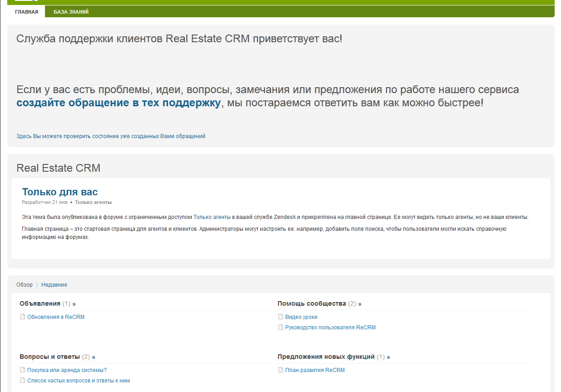This screenshot has width=561, height=392.
Task: Click the Разработчик 21 янв author text
Action: (x=45, y=202)
